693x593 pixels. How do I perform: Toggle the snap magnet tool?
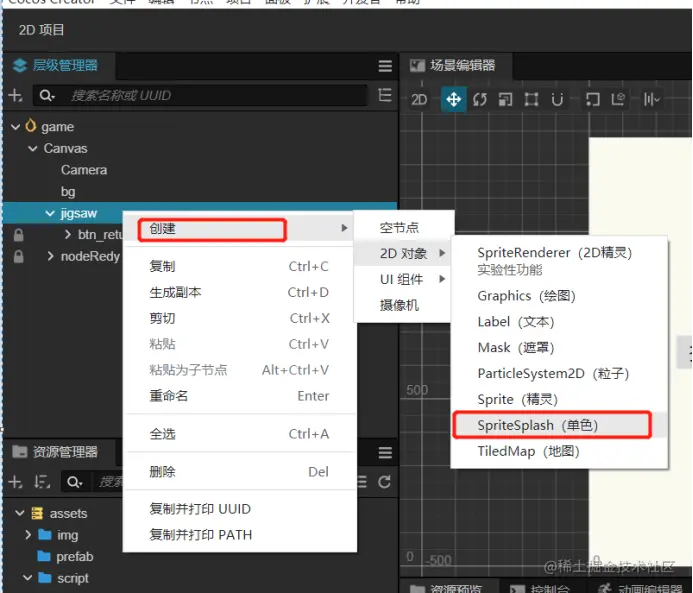point(557,99)
